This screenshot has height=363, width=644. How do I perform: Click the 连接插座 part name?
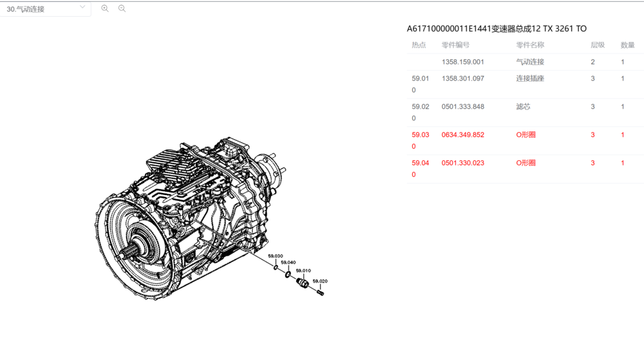point(530,79)
